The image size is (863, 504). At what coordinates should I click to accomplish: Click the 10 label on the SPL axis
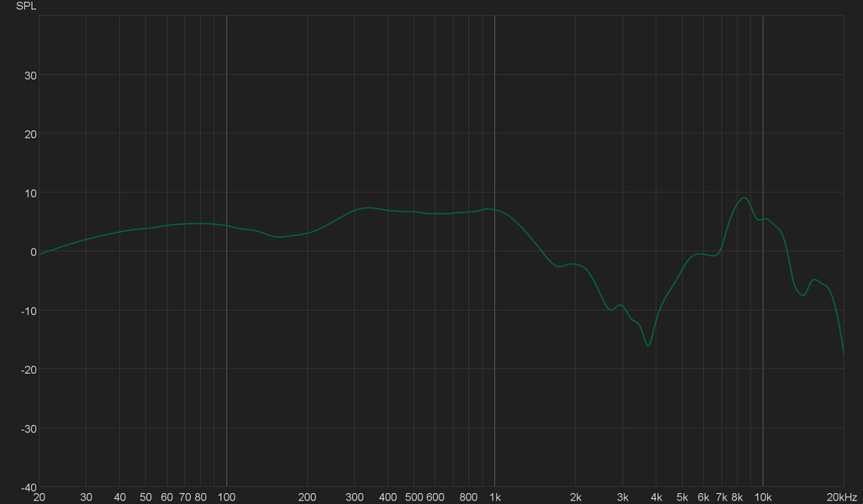[x=30, y=194]
